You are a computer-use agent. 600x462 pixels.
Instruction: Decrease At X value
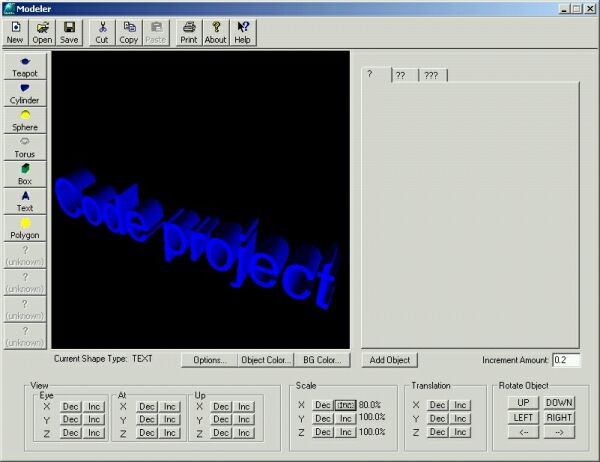pos(147,406)
